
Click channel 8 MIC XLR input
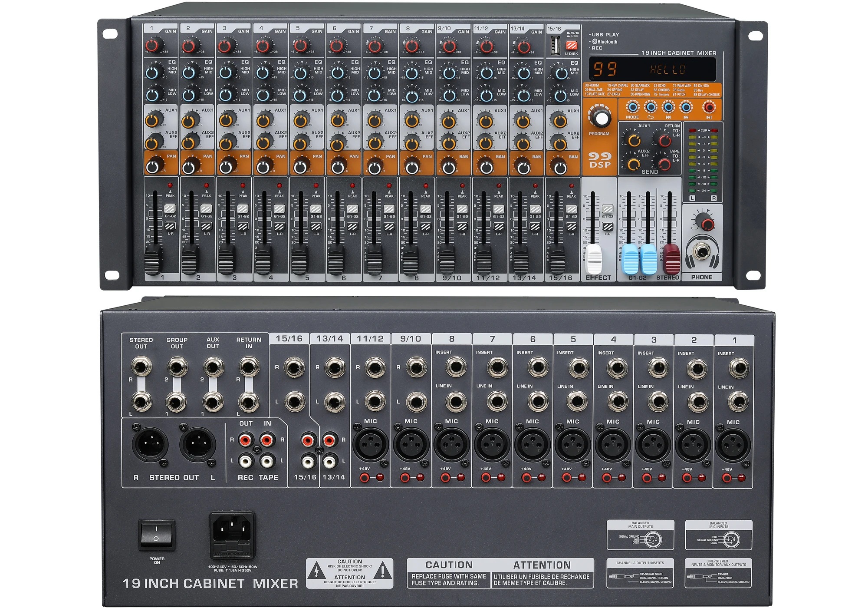pos(452,445)
